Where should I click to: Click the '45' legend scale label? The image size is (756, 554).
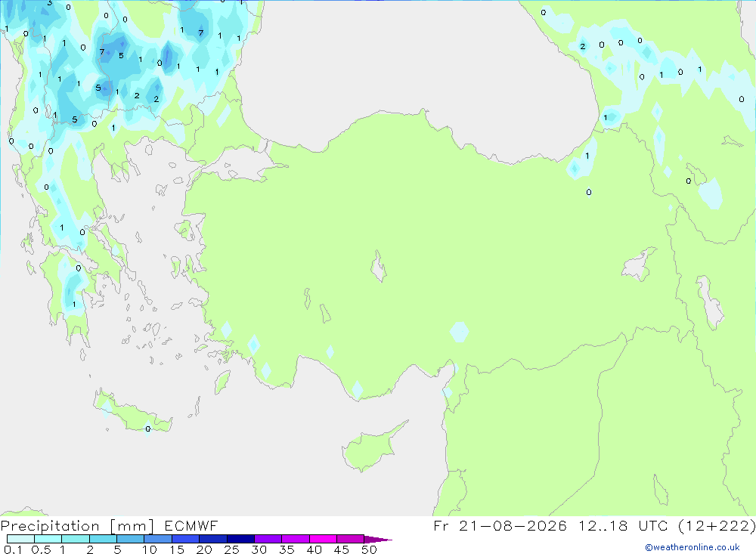coord(342,549)
